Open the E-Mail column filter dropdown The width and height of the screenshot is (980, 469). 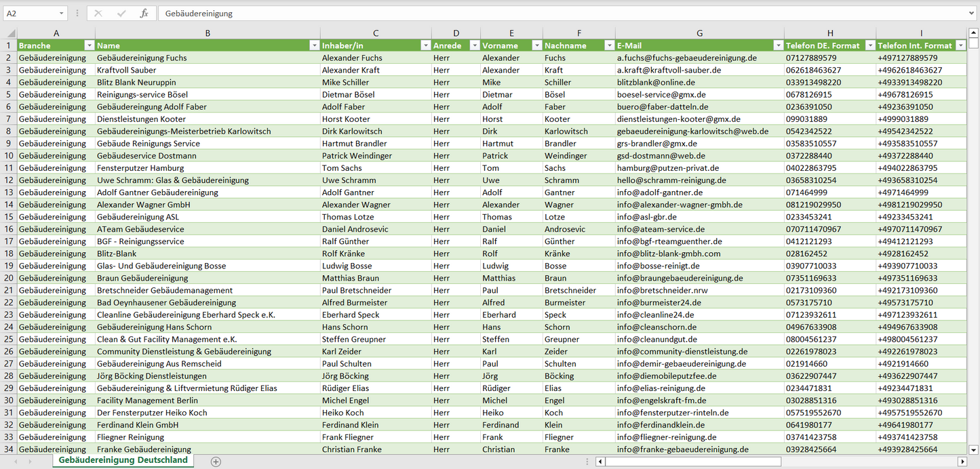click(x=777, y=45)
